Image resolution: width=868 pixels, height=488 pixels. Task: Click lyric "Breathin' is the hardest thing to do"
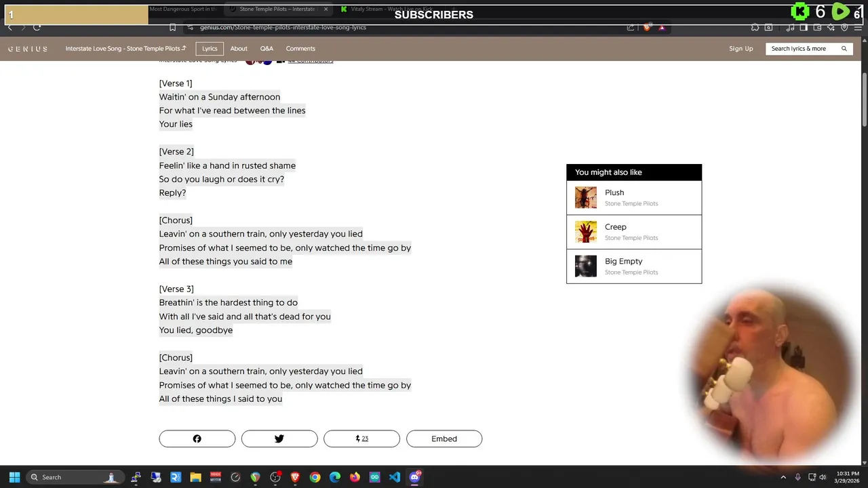point(229,303)
